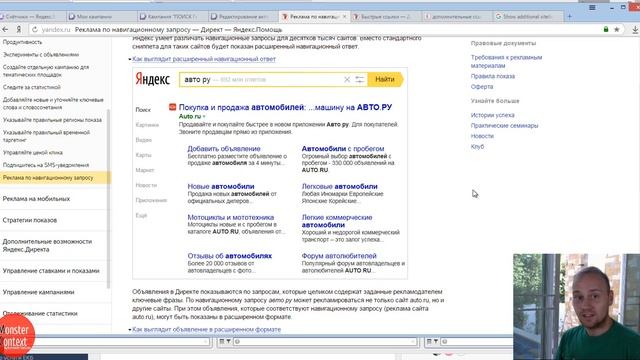
Task: Expand 'Как выглядит объявление в расширенном формате'
Action: point(206,329)
